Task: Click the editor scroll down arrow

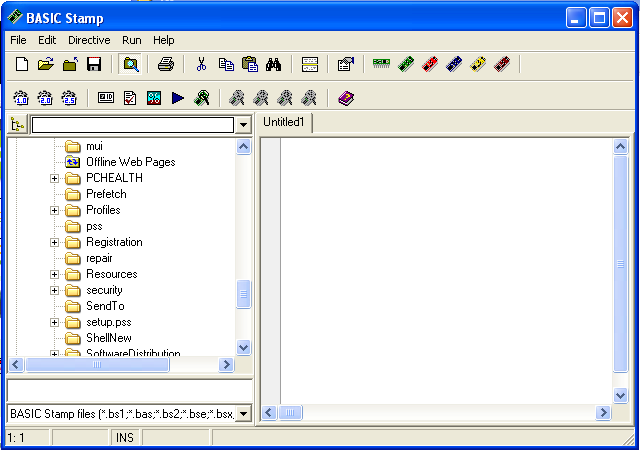Action: tap(620, 395)
